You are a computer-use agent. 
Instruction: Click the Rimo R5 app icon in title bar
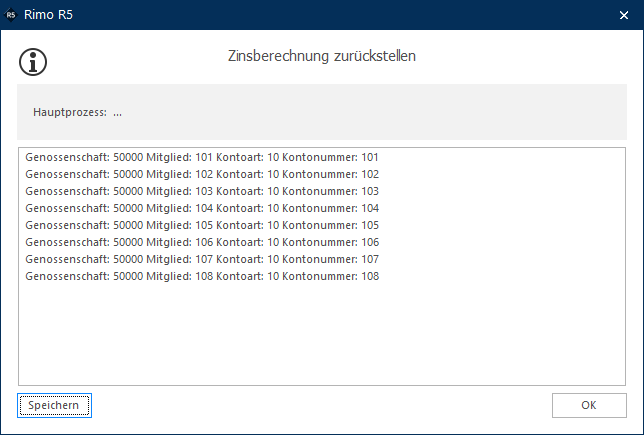click(11, 15)
